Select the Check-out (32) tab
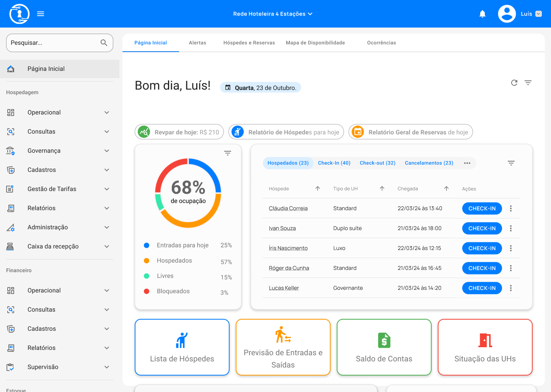Screen dimensions: 551x392 click(377, 163)
